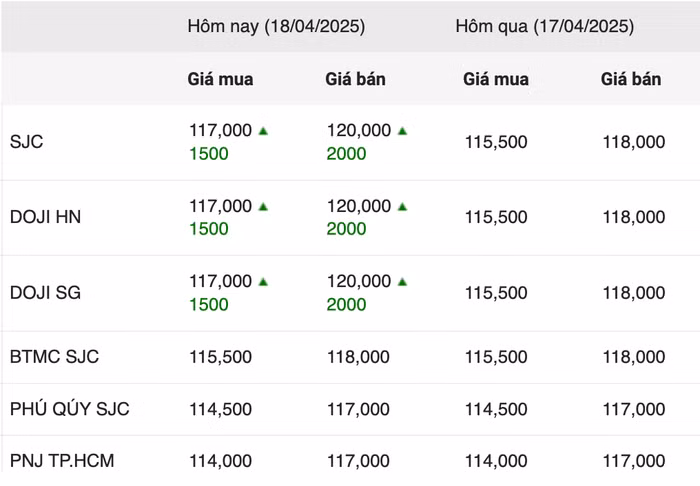Select the Hôm qua (17/04/2025) column header
Viewport: 700px width, 486px height.
[x=544, y=27]
